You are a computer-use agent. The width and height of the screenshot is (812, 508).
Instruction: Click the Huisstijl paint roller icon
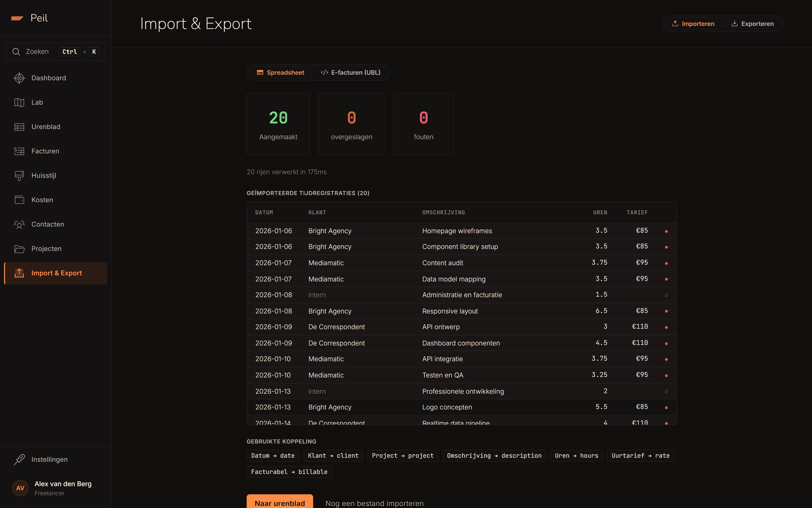click(x=19, y=176)
